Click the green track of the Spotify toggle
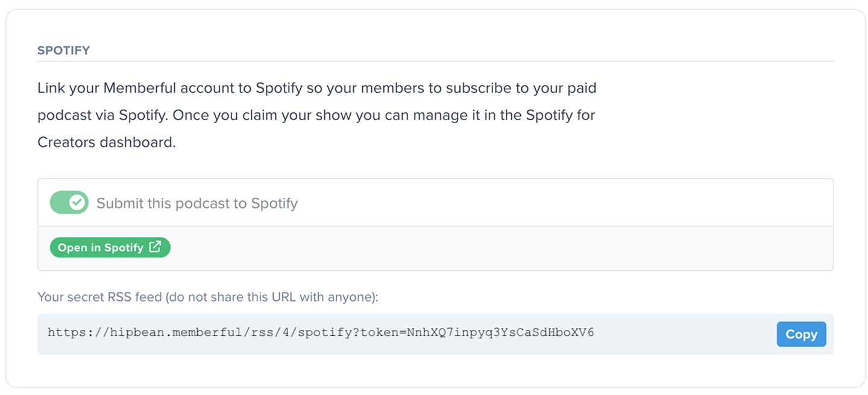The image size is (868, 395). (59, 203)
